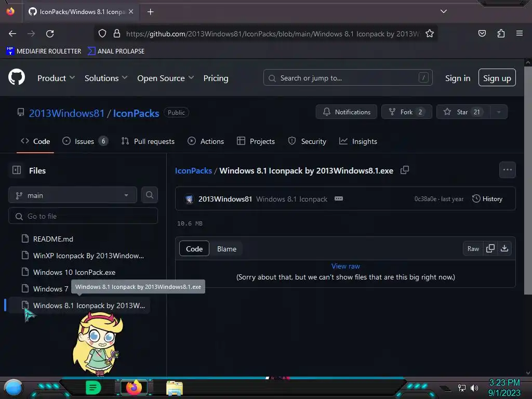Screen dimensions: 532x399
Task: Switch to the Projects tab
Action: [256, 141]
